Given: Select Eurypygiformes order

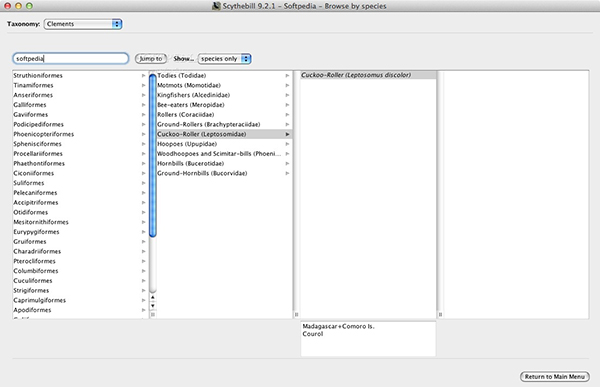Looking at the screenshot, I should (80, 232).
